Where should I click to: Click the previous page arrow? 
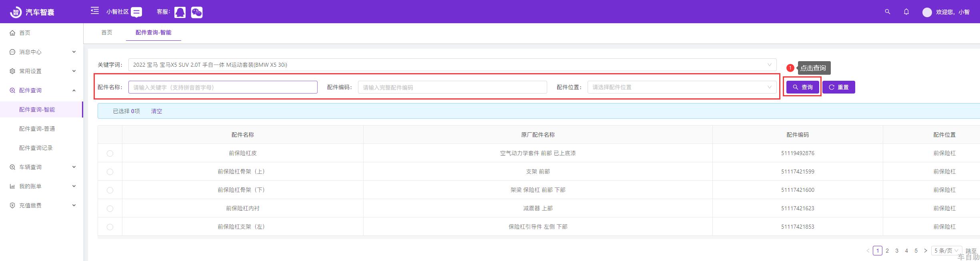[868, 251]
